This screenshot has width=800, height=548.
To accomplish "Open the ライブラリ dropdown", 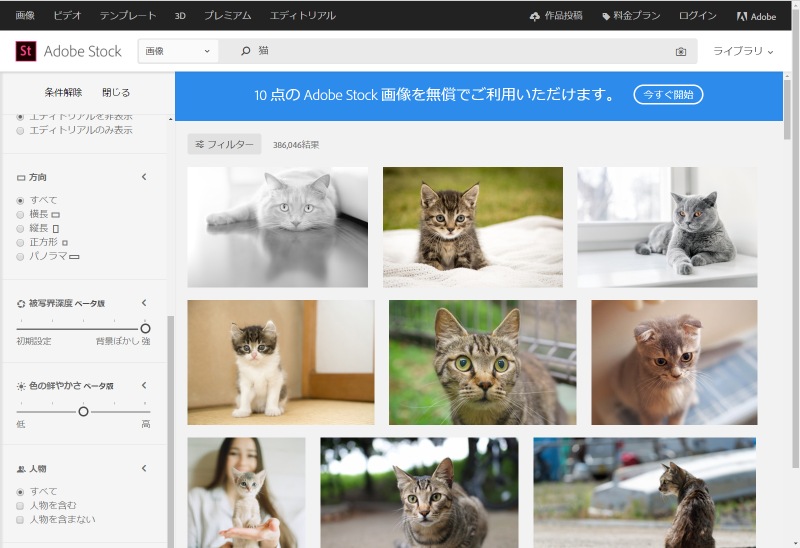I will click(x=743, y=51).
